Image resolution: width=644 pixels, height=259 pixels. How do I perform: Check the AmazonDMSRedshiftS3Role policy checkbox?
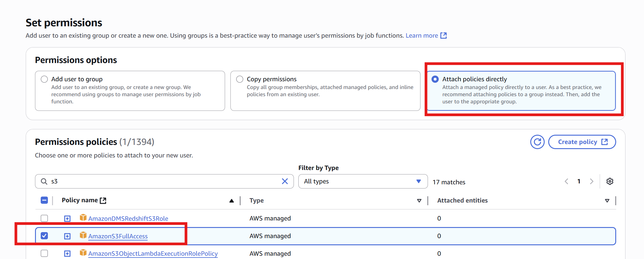pyautogui.click(x=44, y=218)
